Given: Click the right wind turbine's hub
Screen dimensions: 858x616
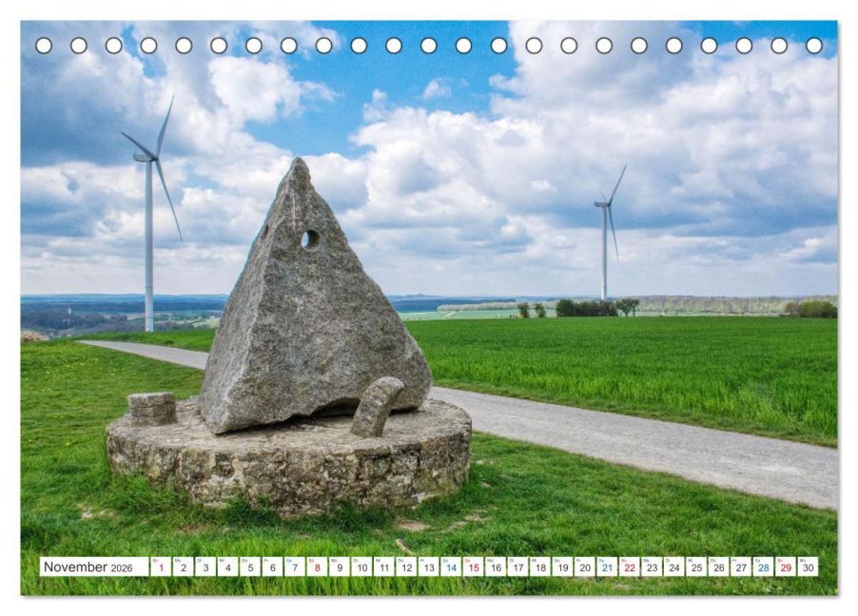Looking at the screenshot, I should click(603, 202).
